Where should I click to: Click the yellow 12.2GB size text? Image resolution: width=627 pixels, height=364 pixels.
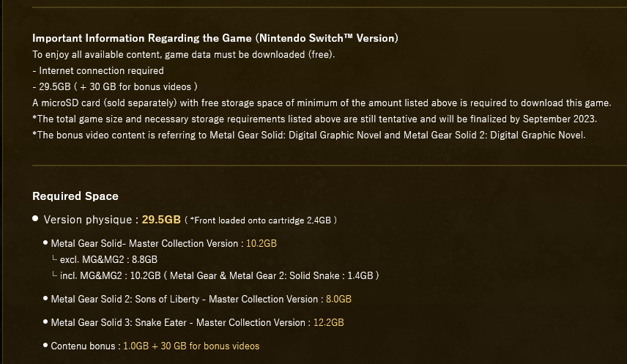[328, 322]
